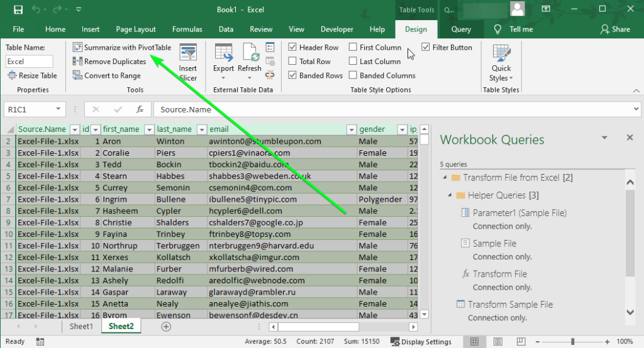
Task: Convert table to Range
Action: 107,75
